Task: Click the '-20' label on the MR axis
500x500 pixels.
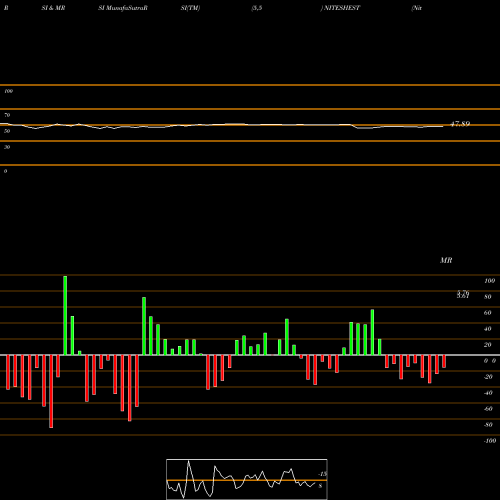Action: click(488, 377)
